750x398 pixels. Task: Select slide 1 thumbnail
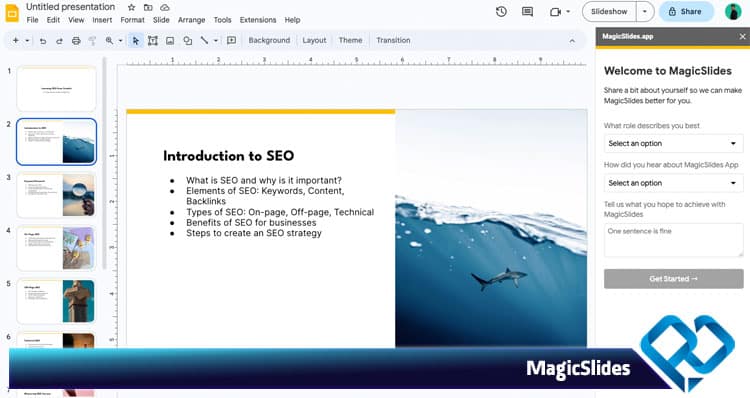pos(56,89)
